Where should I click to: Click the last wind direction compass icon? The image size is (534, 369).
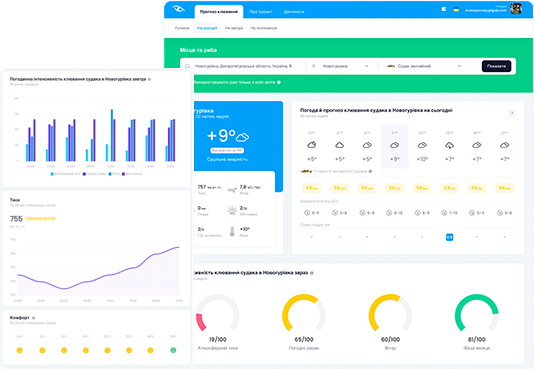[500, 213]
